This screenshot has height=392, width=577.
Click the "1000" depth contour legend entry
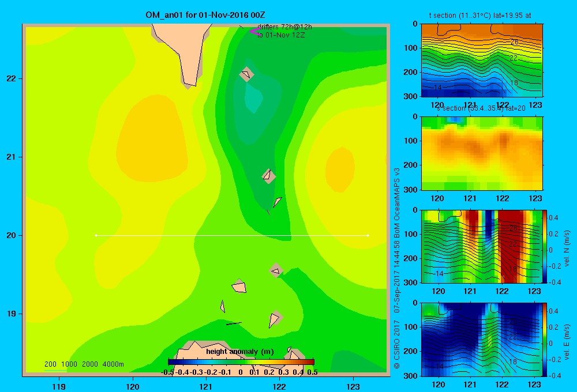tap(69, 364)
